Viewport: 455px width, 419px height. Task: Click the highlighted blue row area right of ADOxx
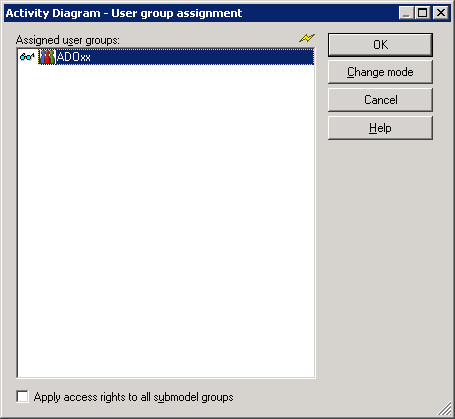pos(202,57)
